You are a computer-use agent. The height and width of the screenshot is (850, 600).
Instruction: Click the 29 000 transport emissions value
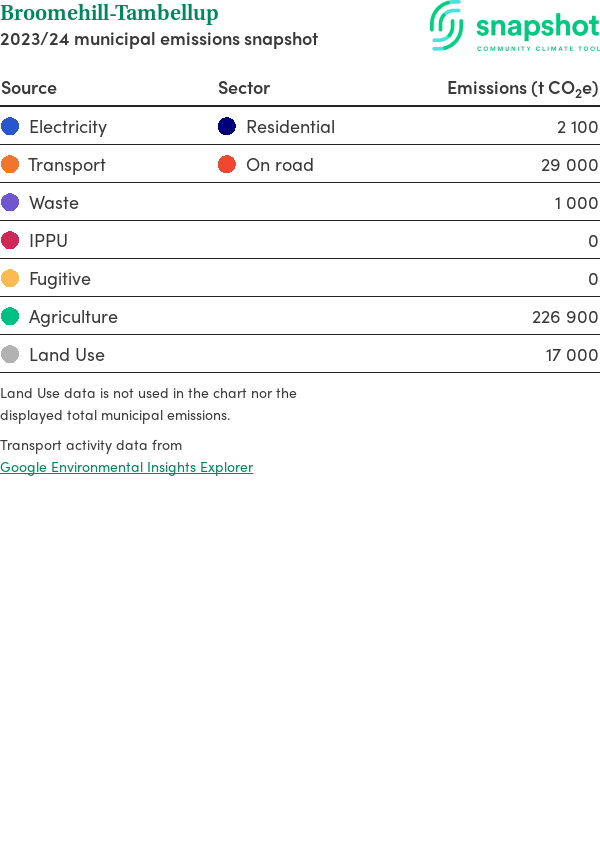569,165
